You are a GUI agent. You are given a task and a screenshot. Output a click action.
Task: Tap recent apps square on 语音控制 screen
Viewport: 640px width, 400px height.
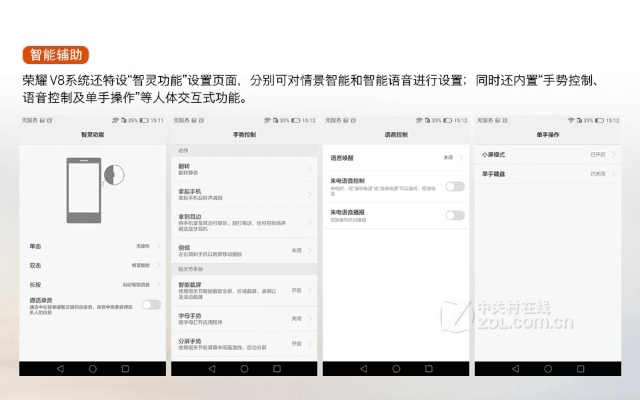point(429,368)
